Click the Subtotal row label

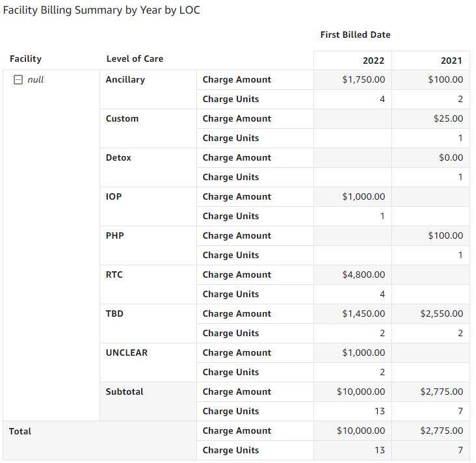pos(125,392)
